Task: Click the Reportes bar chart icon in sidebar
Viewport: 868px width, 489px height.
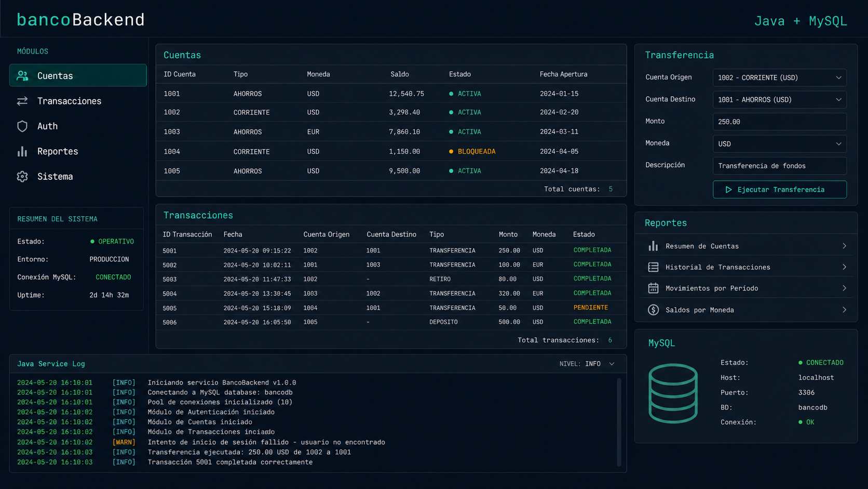Action: coord(22,151)
